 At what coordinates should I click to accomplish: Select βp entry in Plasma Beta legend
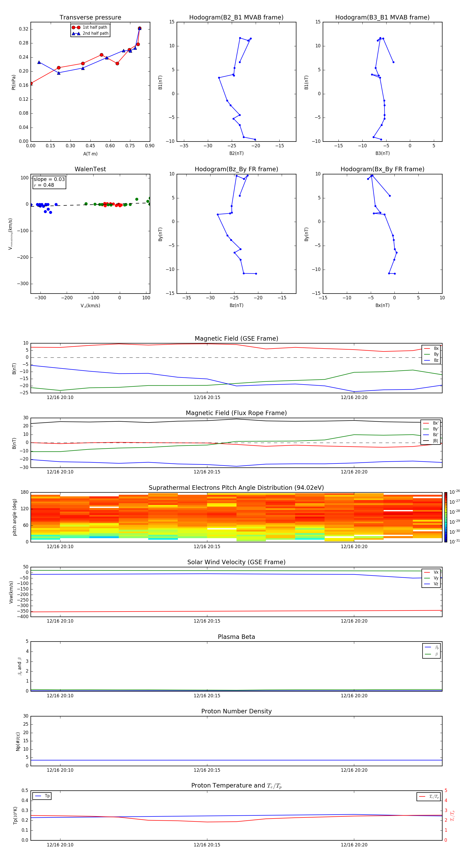431,647
